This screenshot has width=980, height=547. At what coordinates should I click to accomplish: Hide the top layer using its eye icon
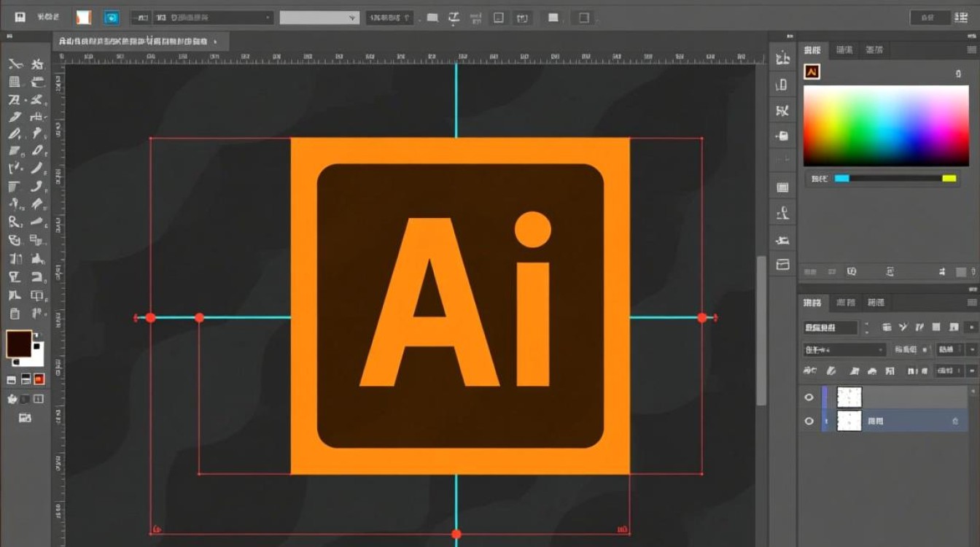click(809, 397)
